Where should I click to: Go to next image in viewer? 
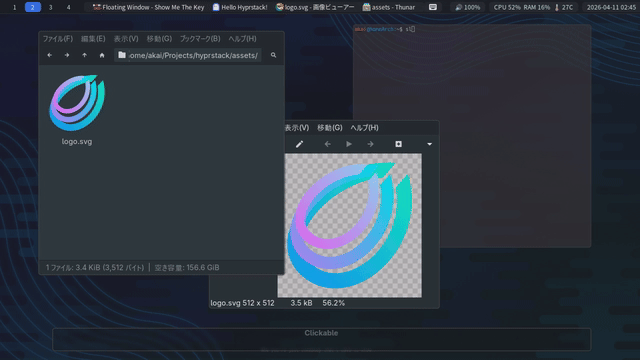[x=370, y=144]
